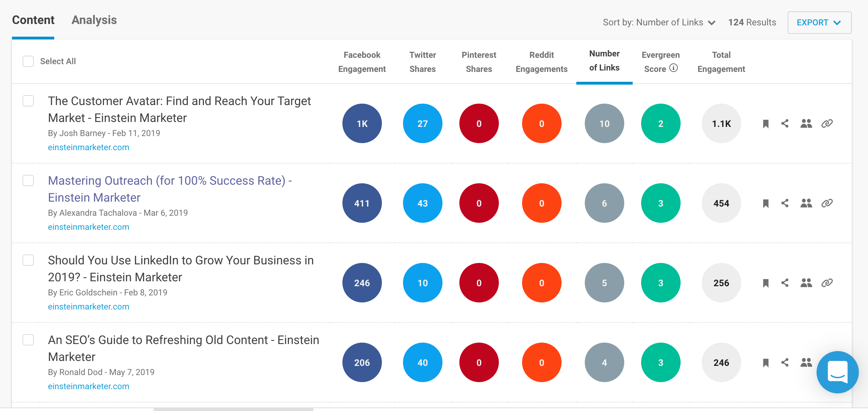
Task: Tick checkbox for Mastering Outreach article
Action: 28,180
